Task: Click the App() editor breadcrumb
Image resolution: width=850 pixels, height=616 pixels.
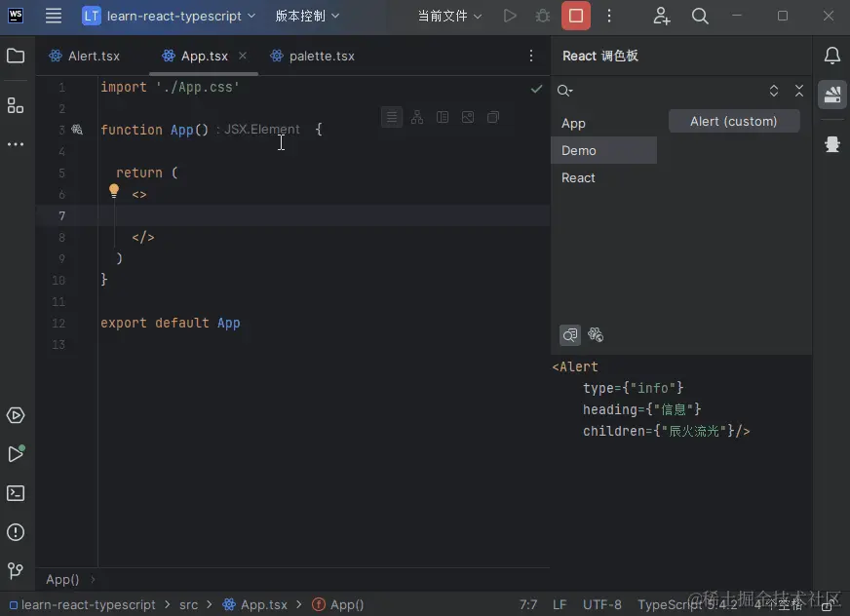Action: (62, 580)
